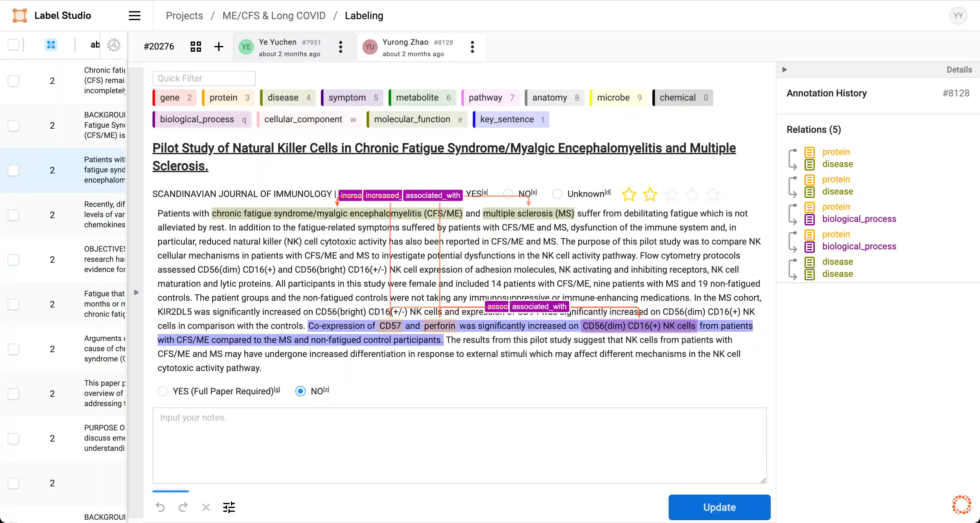Click the reset X icon in bottom toolbar
Screen dimensions: 980x523
point(206,507)
